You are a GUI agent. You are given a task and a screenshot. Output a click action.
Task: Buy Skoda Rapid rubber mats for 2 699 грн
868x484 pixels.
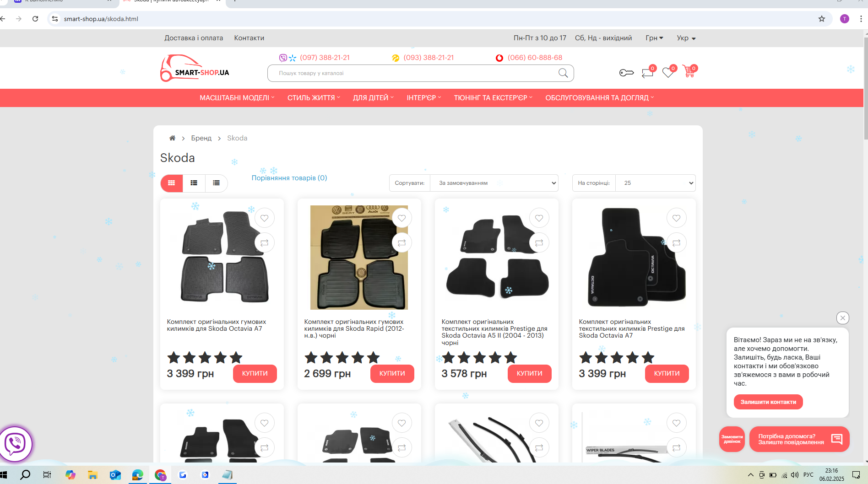pyautogui.click(x=392, y=373)
